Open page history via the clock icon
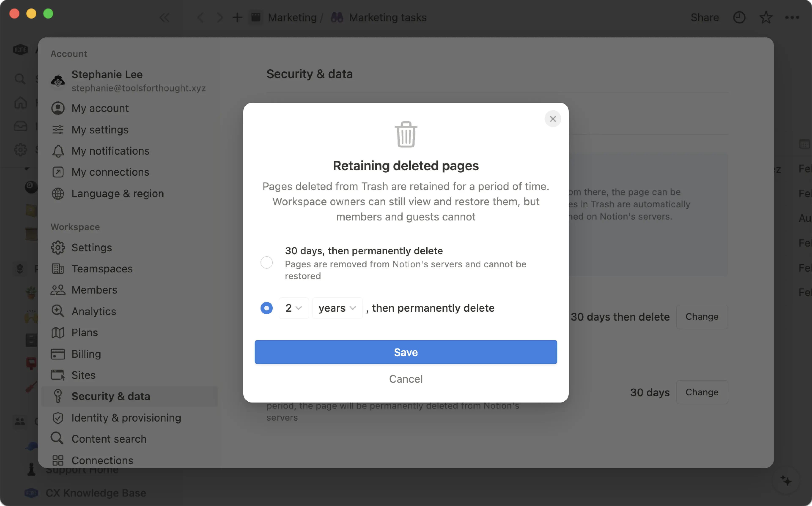Viewport: 812px width, 506px height. point(739,17)
